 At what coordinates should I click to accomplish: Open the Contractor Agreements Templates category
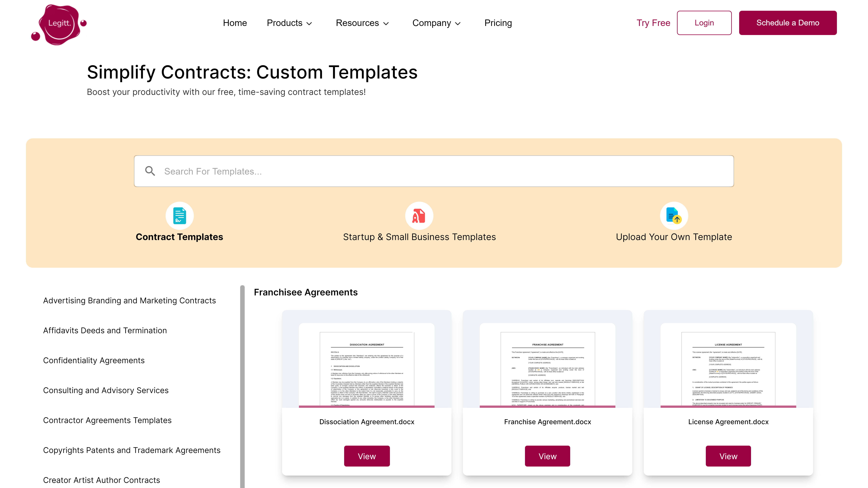[107, 420]
